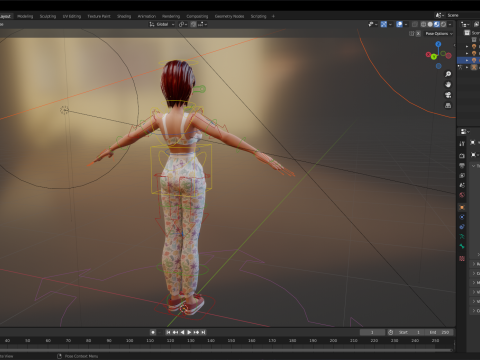Open the overlays options dropdown arrow
The height and width of the screenshot is (360, 480).
406,24
